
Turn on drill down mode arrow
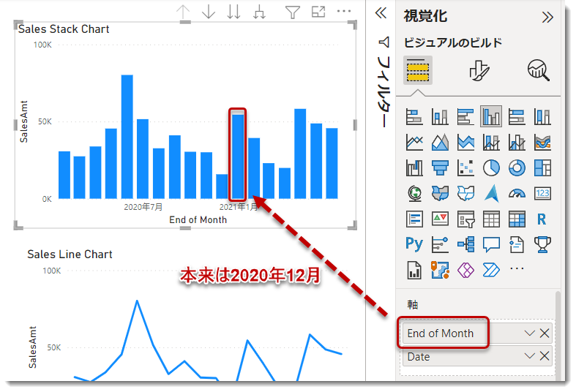[209, 12]
